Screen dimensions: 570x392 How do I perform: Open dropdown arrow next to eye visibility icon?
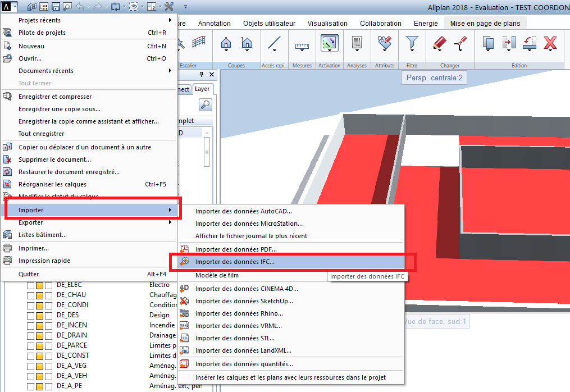pos(142,7)
